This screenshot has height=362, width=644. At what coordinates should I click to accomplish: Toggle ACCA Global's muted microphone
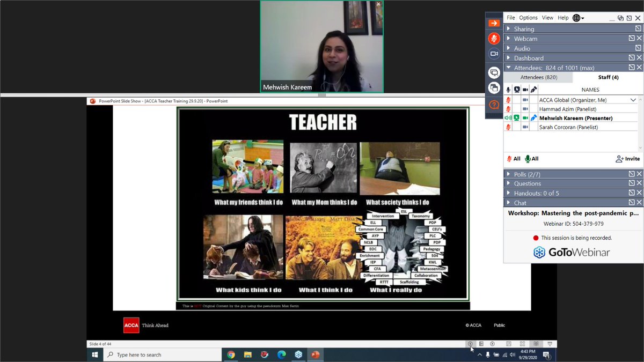point(508,100)
